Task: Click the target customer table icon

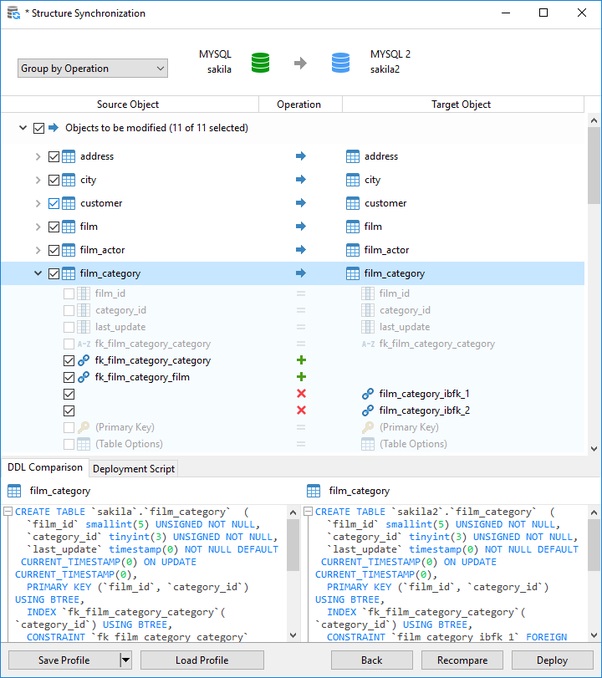Action: [352, 203]
